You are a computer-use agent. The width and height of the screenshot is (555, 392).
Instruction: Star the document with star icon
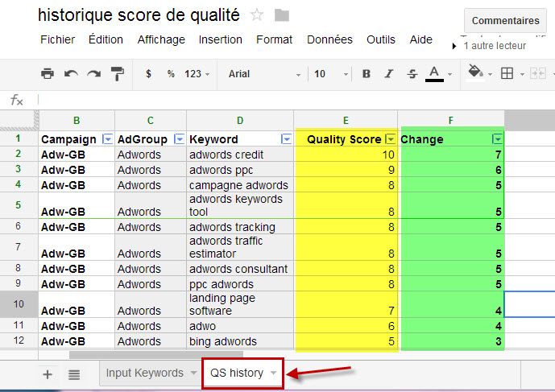click(257, 14)
